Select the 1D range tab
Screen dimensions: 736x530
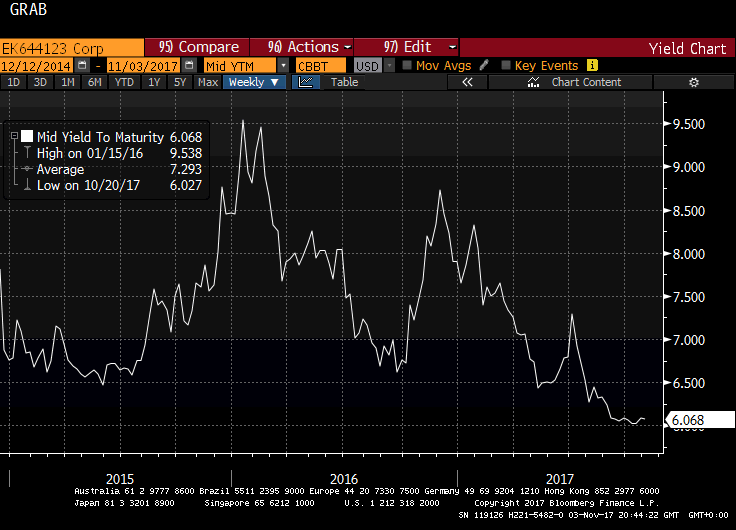point(14,82)
